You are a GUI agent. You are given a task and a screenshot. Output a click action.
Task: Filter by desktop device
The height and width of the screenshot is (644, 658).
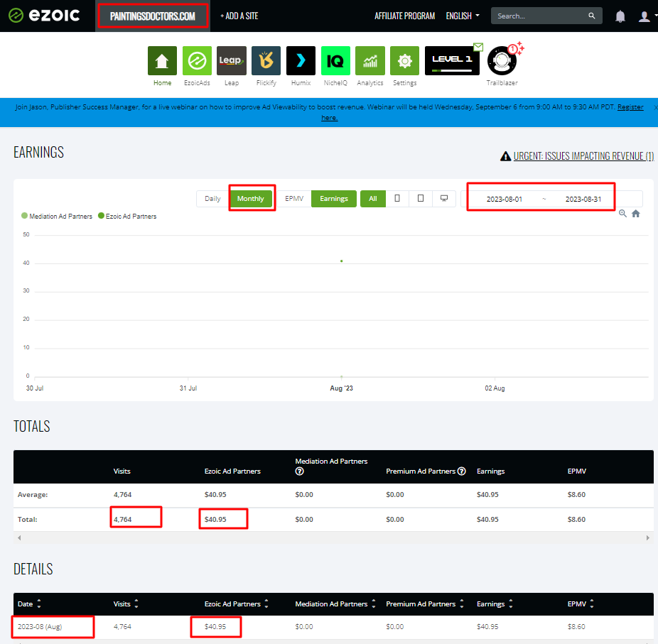click(x=444, y=199)
